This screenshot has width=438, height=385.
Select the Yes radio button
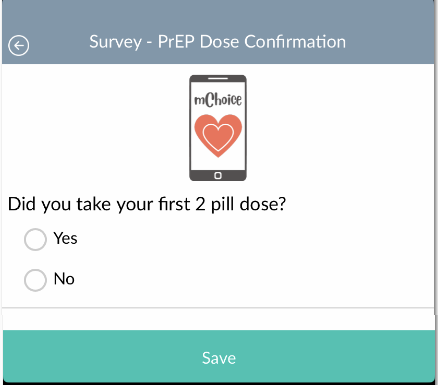(x=35, y=239)
